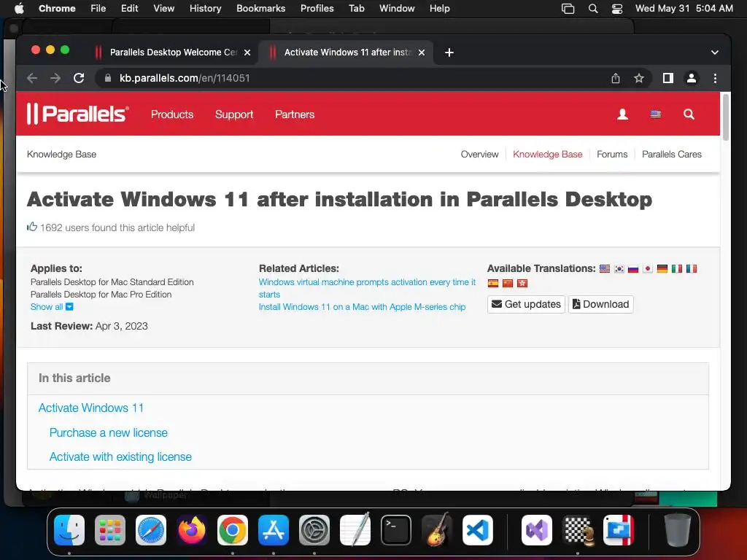Image resolution: width=747 pixels, height=560 pixels.
Task: Open Trash in the Dock
Action: (678, 530)
